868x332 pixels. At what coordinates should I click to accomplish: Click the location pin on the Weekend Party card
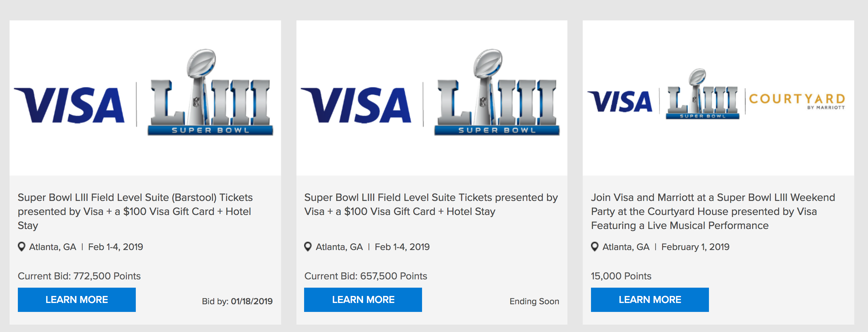point(595,247)
